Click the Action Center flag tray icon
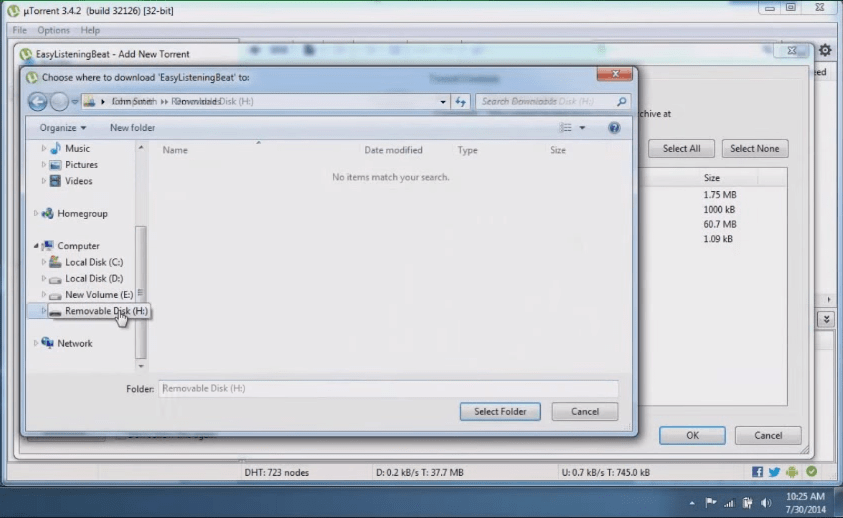 (x=711, y=503)
